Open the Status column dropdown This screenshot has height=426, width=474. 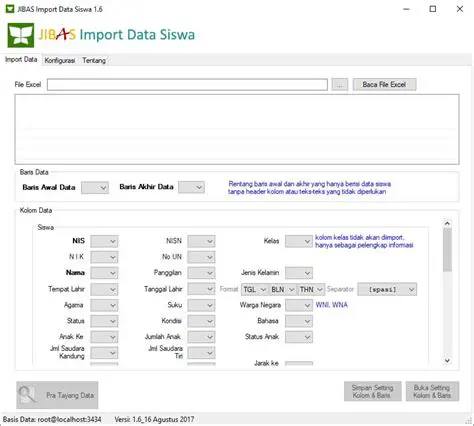pos(104,321)
